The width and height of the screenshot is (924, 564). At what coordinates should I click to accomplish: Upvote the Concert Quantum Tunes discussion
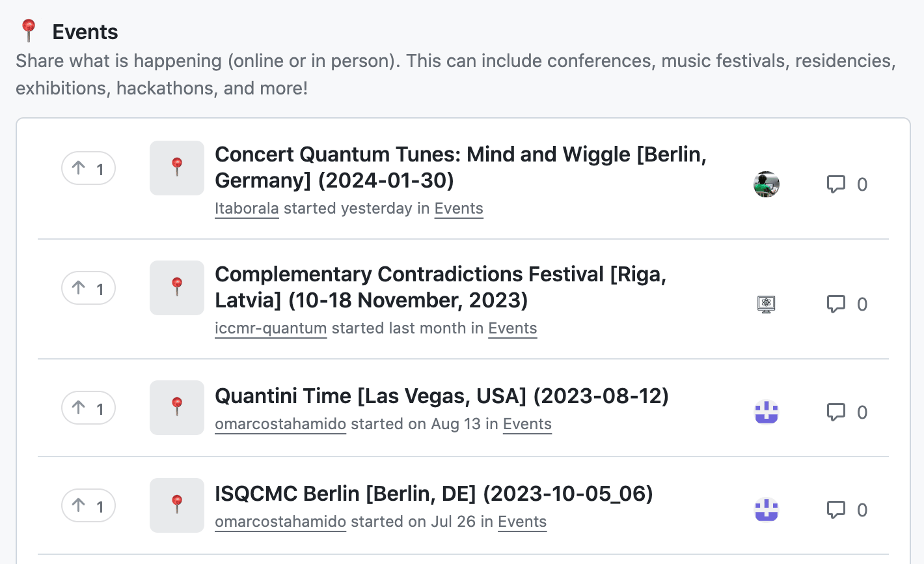pos(88,169)
